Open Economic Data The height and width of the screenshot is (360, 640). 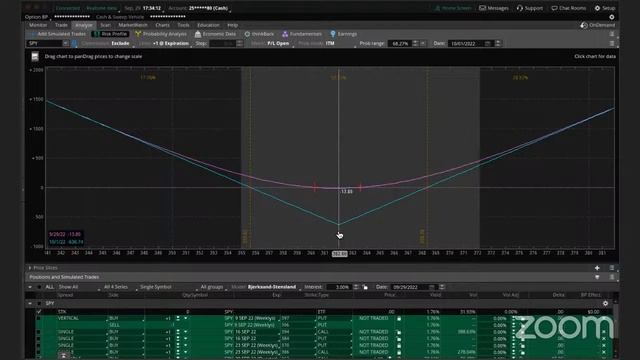click(x=216, y=34)
